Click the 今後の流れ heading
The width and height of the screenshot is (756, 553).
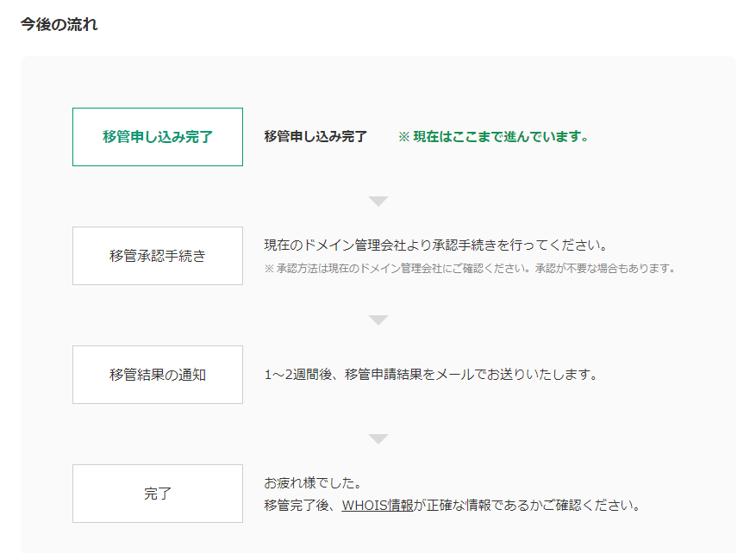click(x=59, y=25)
